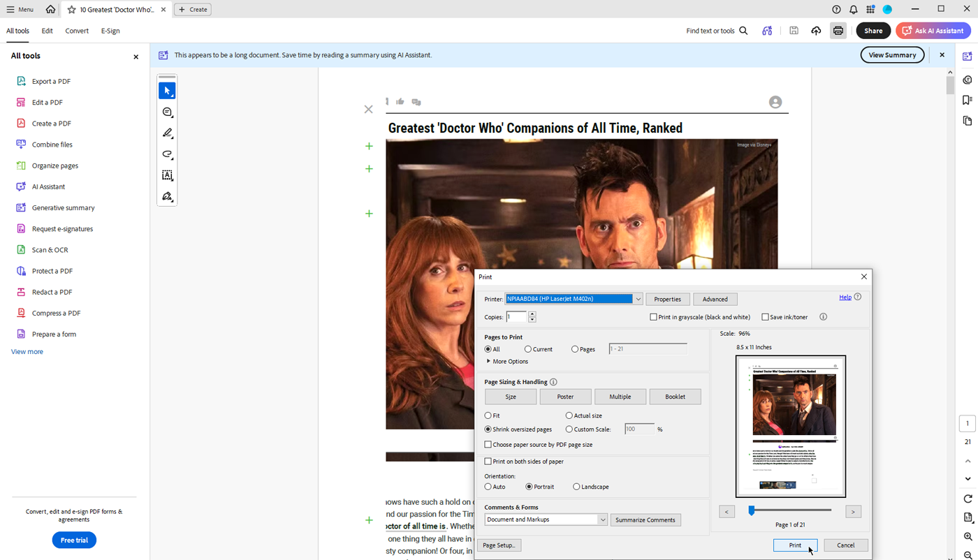Select the Fill & Sign pen tool
The height and width of the screenshot is (560, 978).
coord(167,197)
